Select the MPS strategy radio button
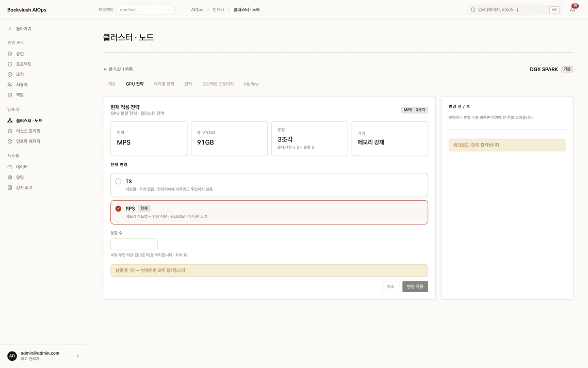The image size is (588, 368). [x=118, y=209]
